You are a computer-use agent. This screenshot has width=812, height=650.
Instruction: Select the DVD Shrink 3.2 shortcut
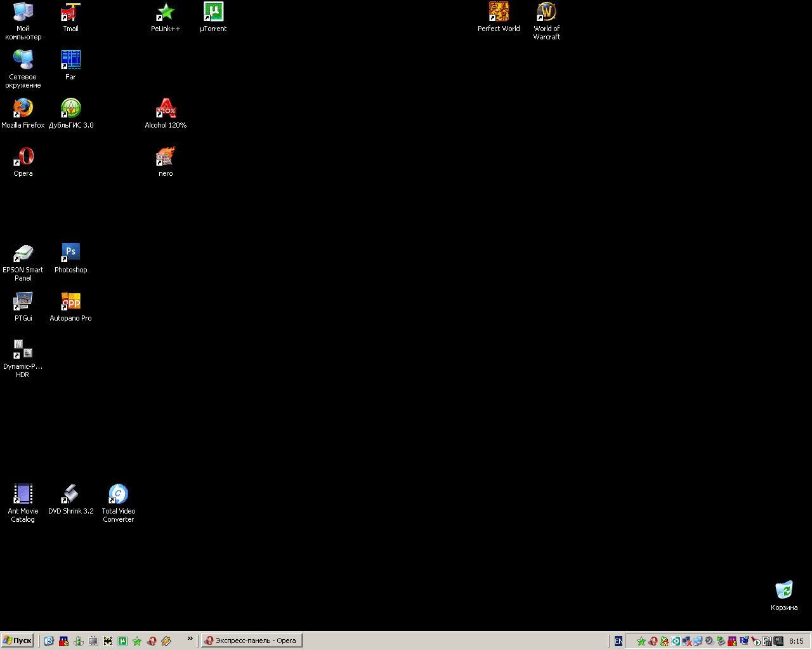[x=70, y=494]
